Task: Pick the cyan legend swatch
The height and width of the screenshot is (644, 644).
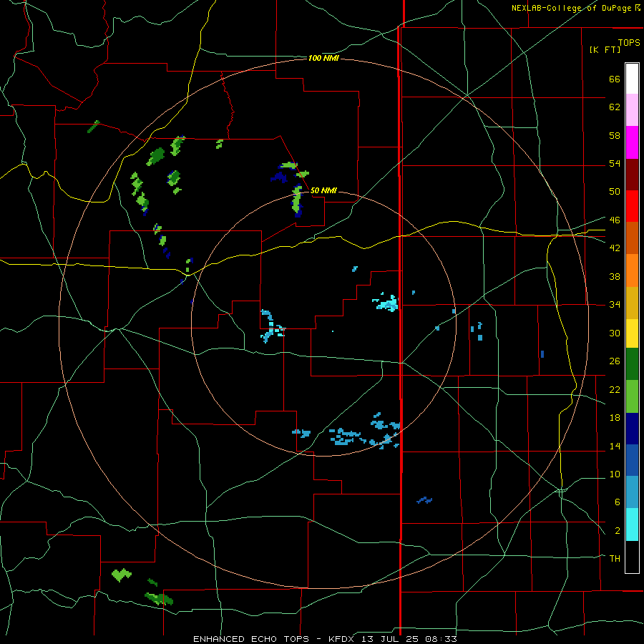Action: click(x=632, y=525)
